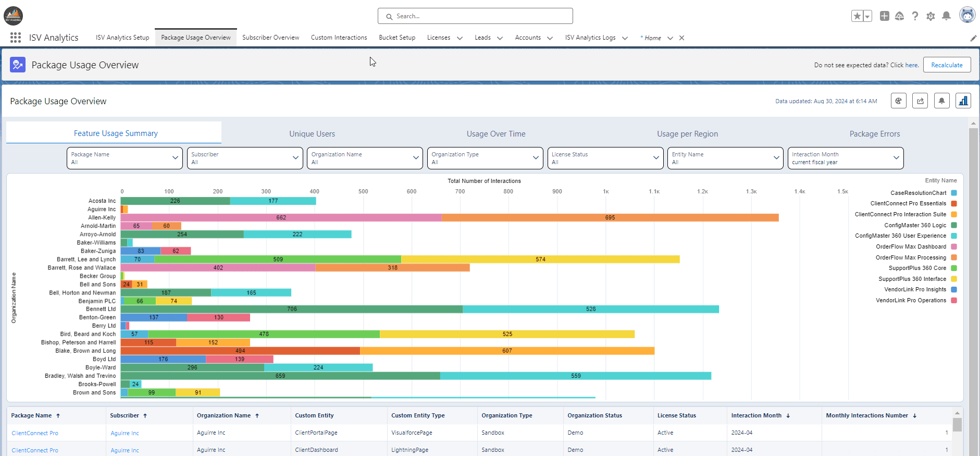This screenshot has width=980, height=456.
Task: Click the edit navigation pencil icon
Action: tap(973, 38)
